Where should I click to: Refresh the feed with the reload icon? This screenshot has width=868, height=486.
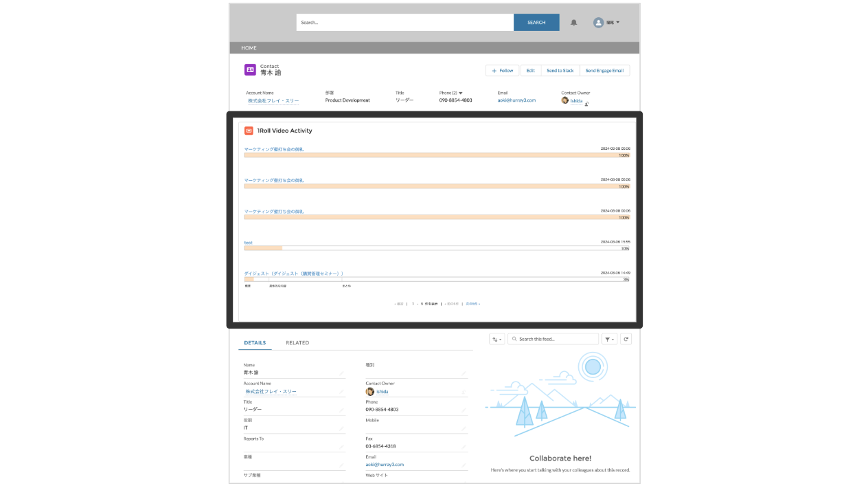pyautogui.click(x=626, y=339)
